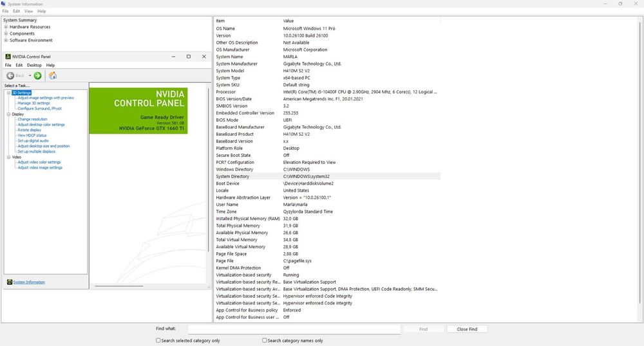Minimize the NVIDIA Control Panel window

[x=173, y=57]
